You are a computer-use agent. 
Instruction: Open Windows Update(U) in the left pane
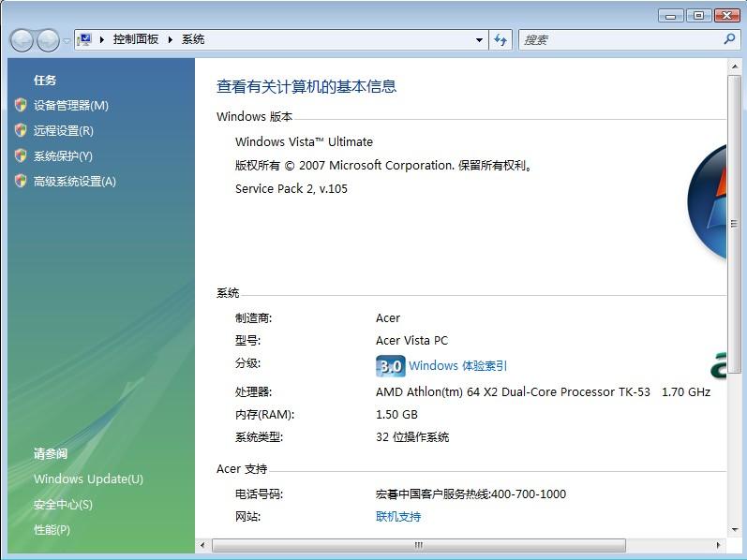tap(88, 479)
